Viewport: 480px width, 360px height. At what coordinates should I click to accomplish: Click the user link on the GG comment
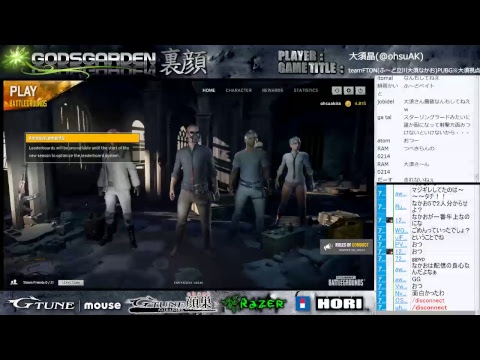click(401, 279)
